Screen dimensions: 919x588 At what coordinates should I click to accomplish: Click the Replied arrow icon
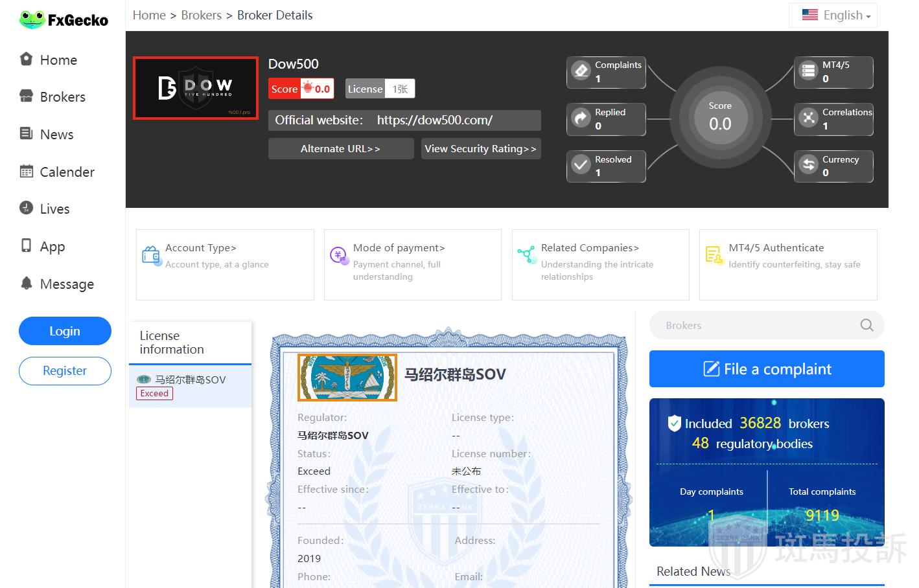point(581,118)
